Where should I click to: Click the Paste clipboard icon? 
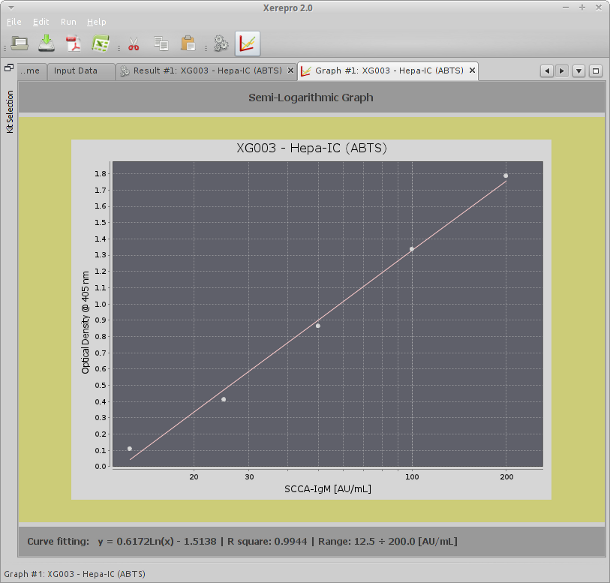click(x=188, y=44)
